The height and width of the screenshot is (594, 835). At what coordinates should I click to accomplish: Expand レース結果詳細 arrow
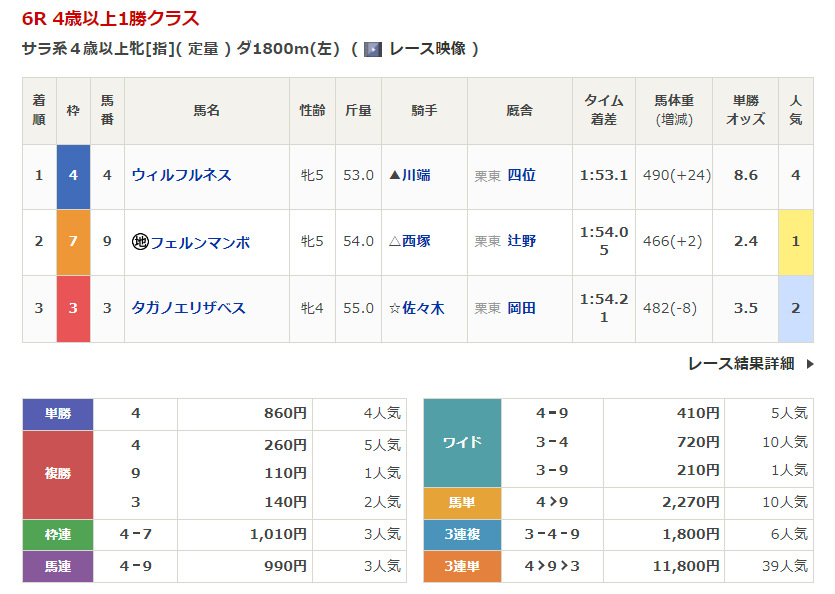pos(810,364)
